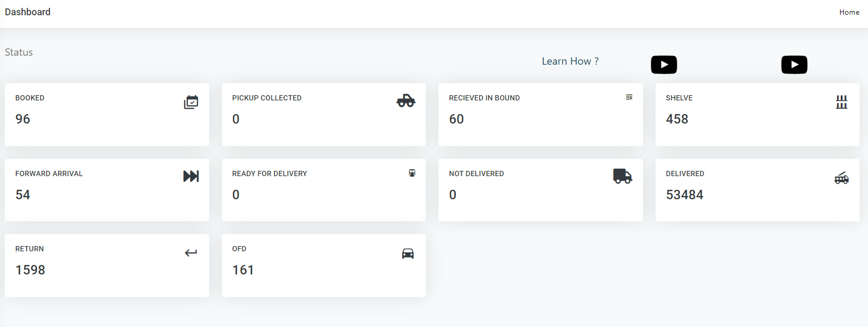Click the Dashboard page title
Image resolution: width=868 pixels, height=327 pixels.
(28, 12)
